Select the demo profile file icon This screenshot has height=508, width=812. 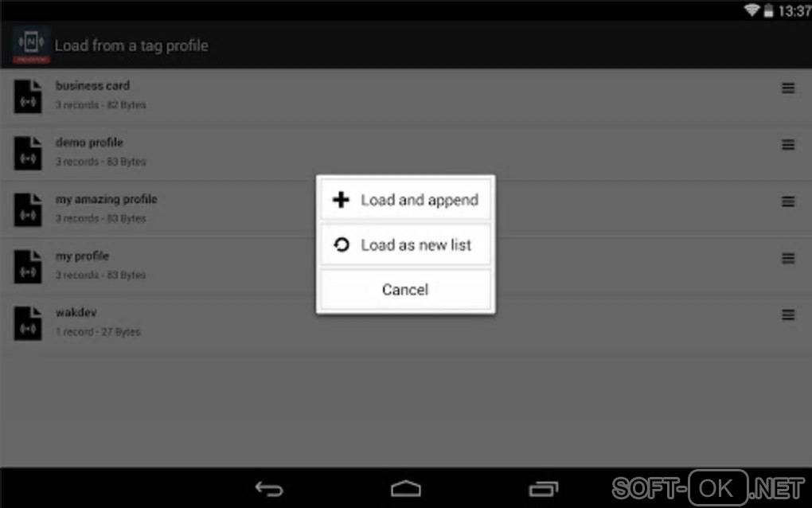click(x=28, y=154)
